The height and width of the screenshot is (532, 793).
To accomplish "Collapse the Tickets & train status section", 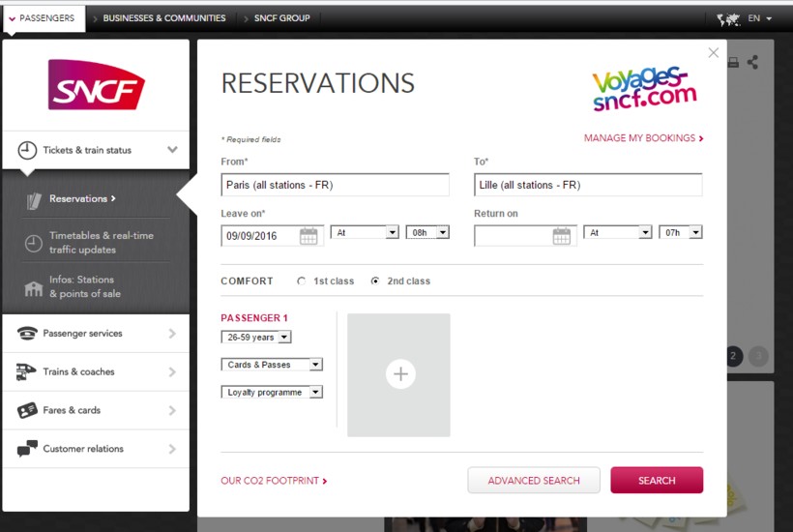I will [172, 150].
